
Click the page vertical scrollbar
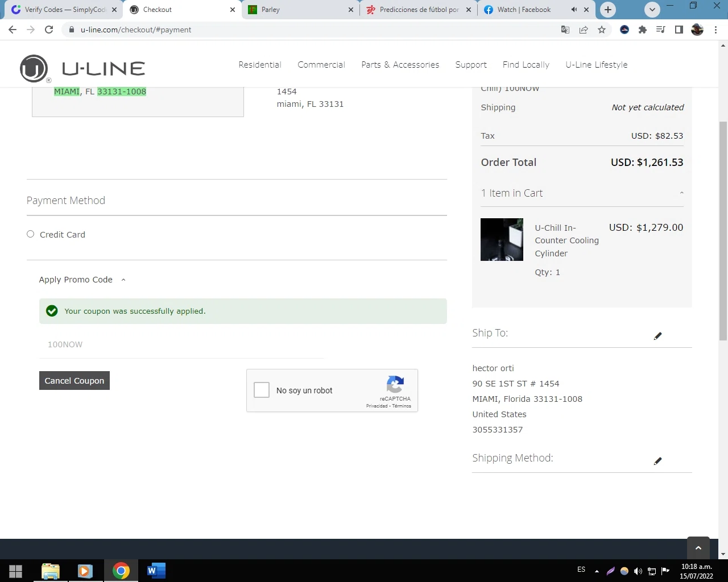point(723,230)
